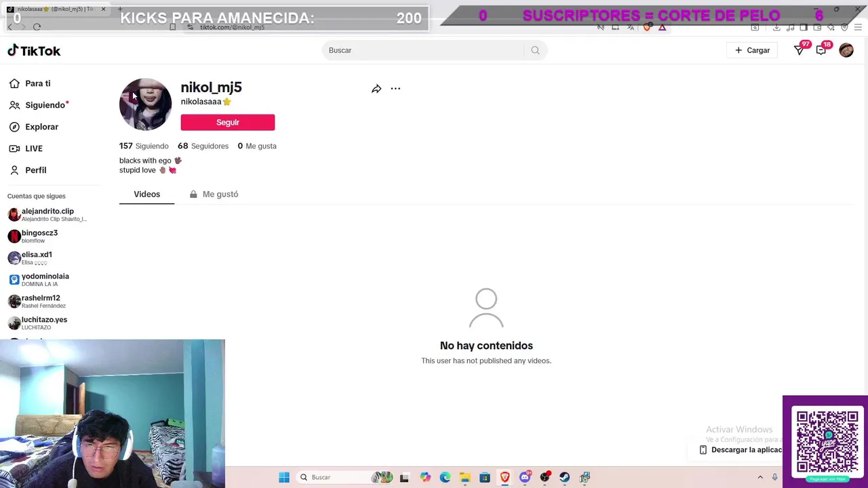Click the Yape QR code image
This screenshot has width=868, height=488.
pyautogui.click(x=827, y=441)
